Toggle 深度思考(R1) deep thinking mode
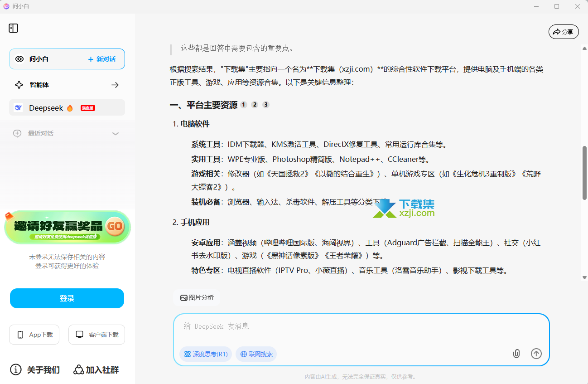 coord(206,354)
